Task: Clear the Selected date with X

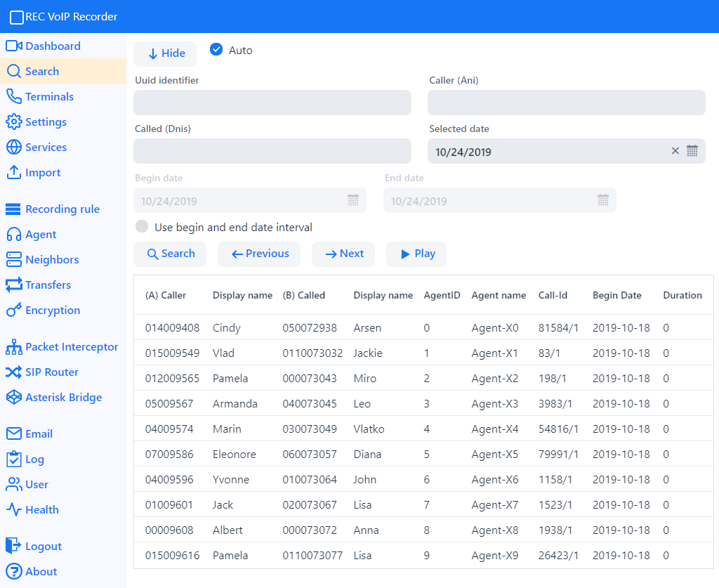Action: point(675,151)
